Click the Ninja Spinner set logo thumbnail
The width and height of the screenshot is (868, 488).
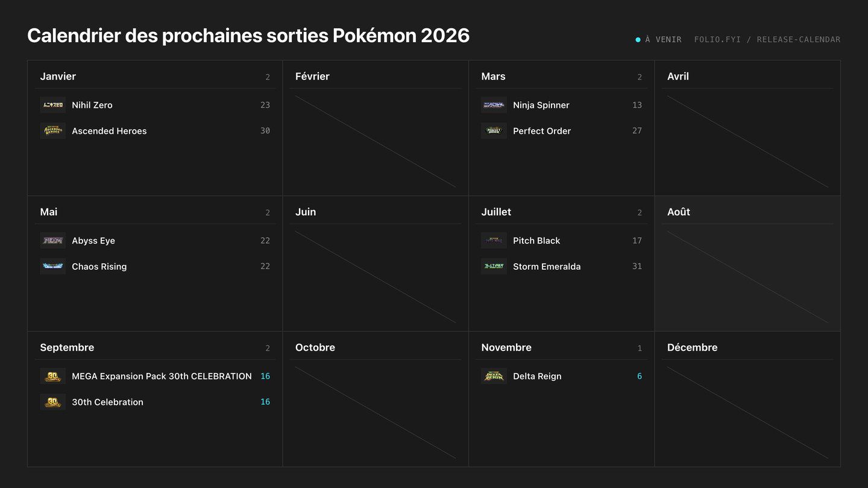pos(494,105)
